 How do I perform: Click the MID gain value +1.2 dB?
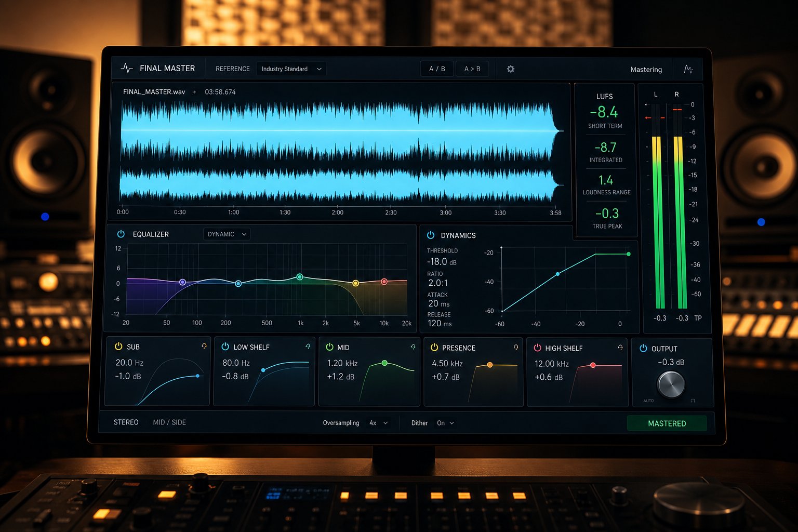341,377
